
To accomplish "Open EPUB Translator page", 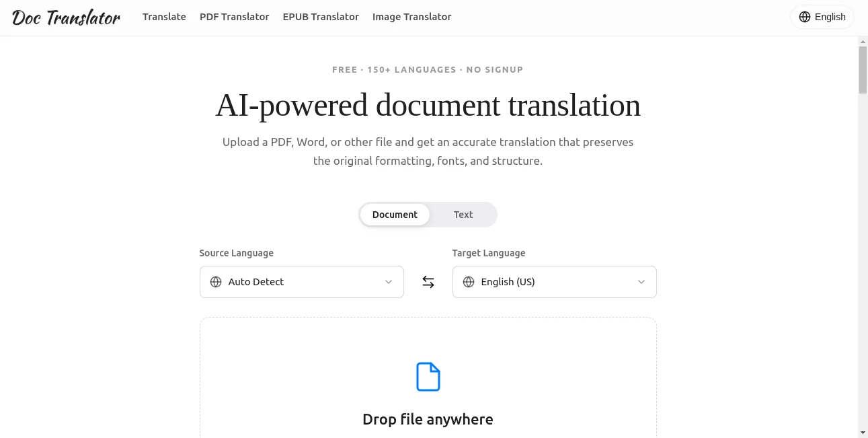I will pyautogui.click(x=321, y=17).
